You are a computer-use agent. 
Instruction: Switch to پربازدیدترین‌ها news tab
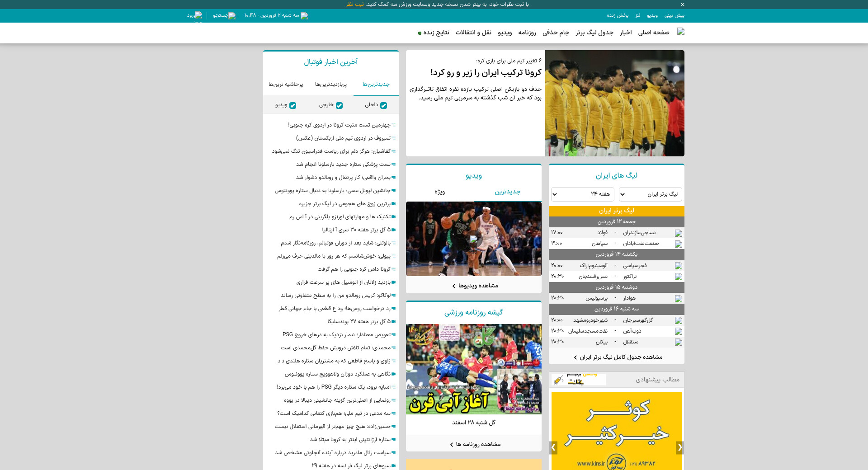pyautogui.click(x=330, y=85)
